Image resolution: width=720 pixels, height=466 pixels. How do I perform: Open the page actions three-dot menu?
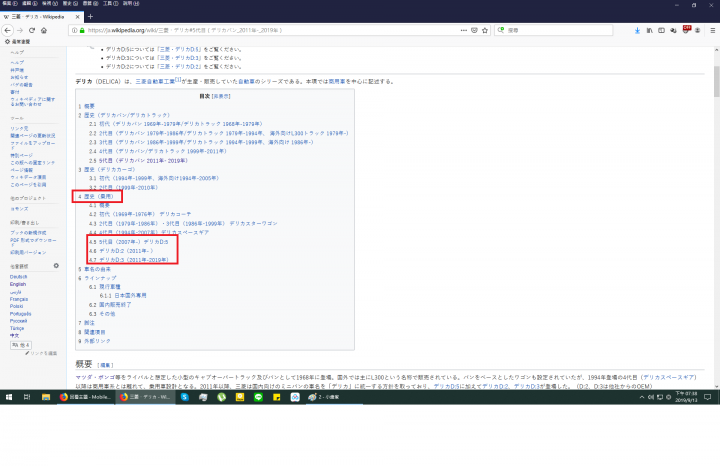point(464,30)
